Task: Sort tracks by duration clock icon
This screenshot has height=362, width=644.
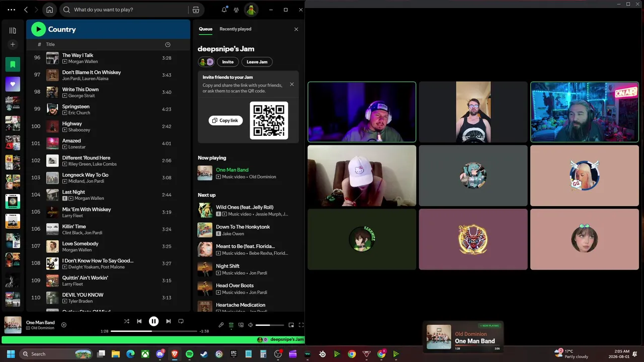Action: point(168,45)
